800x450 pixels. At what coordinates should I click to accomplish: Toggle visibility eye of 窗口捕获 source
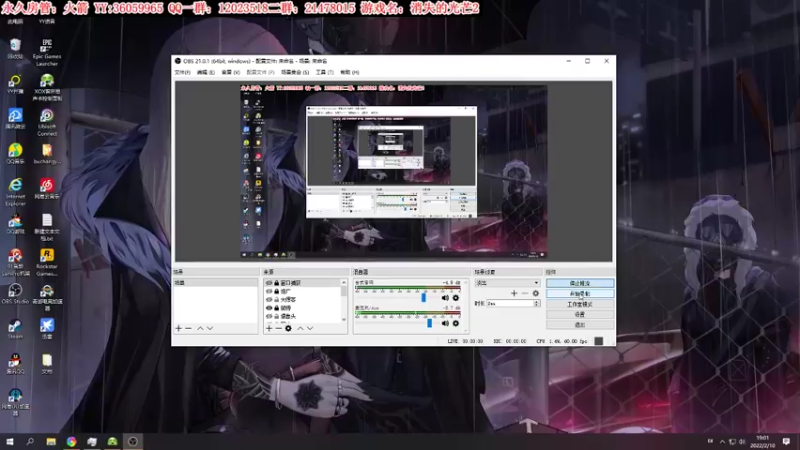pyautogui.click(x=269, y=283)
